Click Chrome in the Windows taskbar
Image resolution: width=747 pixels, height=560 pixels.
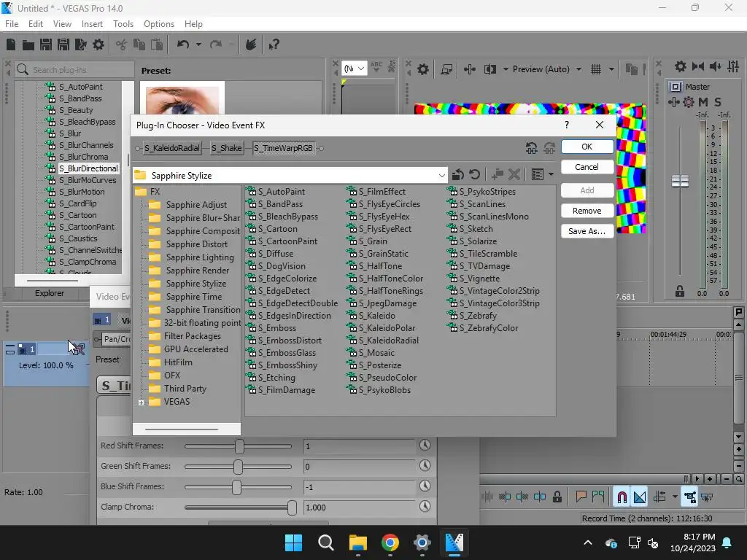pos(390,542)
